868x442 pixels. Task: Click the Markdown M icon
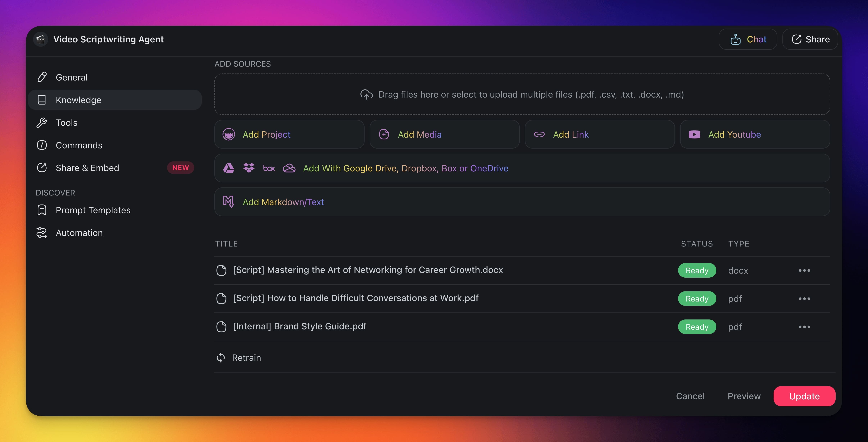pyautogui.click(x=228, y=202)
